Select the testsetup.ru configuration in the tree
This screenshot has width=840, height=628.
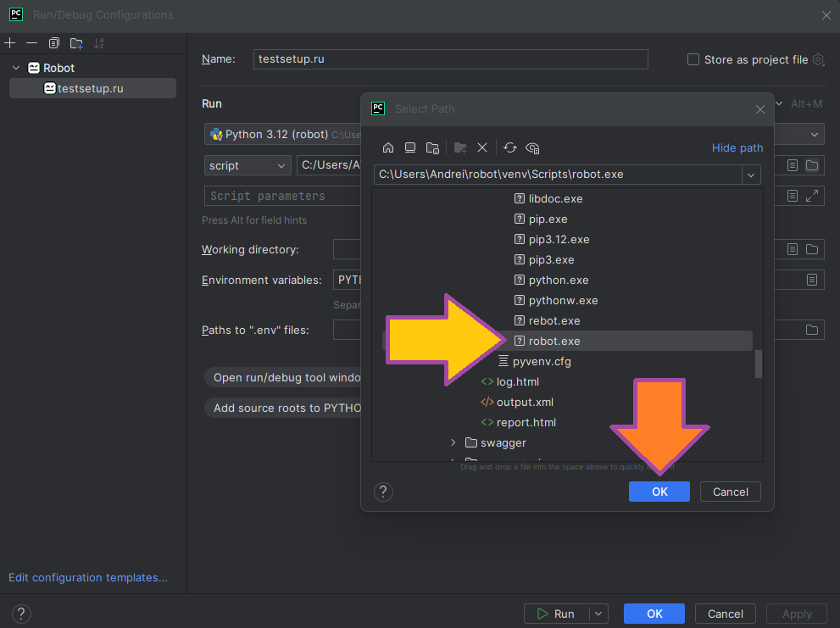click(92, 88)
